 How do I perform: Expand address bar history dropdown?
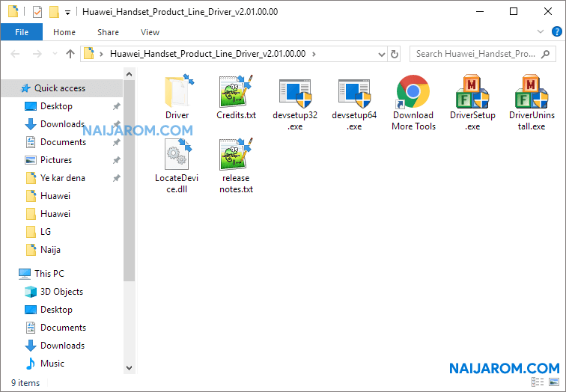pos(382,55)
